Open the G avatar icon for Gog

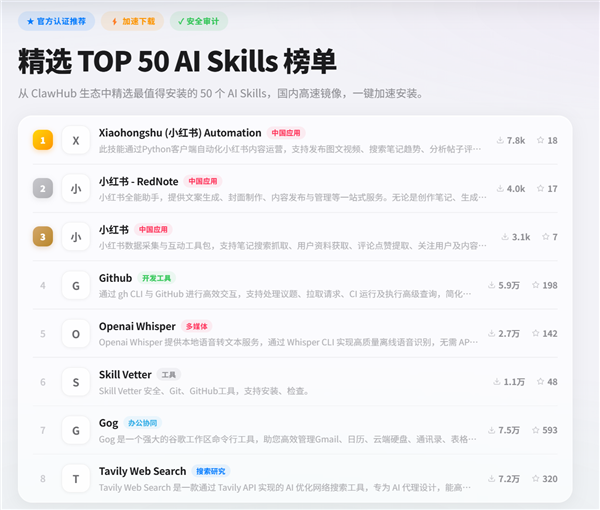coord(76,430)
